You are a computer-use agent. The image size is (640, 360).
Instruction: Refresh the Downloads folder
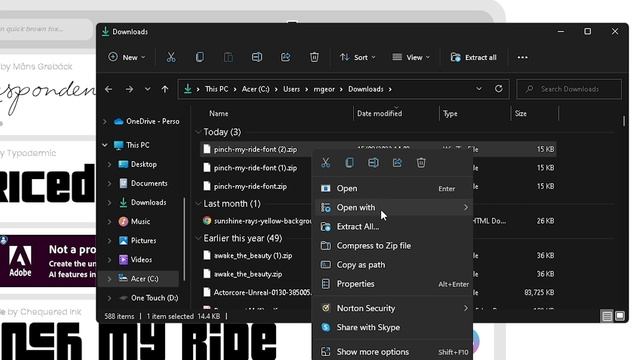pyautogui.click(x=498, y=89)
